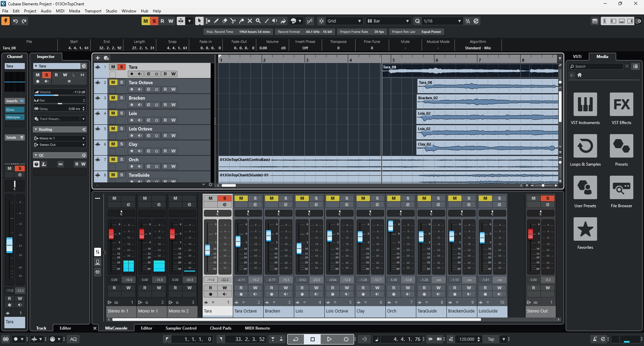Viewport: 644px width, 346px height.
Task: Toggle solo on Stereo Out mixer channel
Action: tap(548, 198)
